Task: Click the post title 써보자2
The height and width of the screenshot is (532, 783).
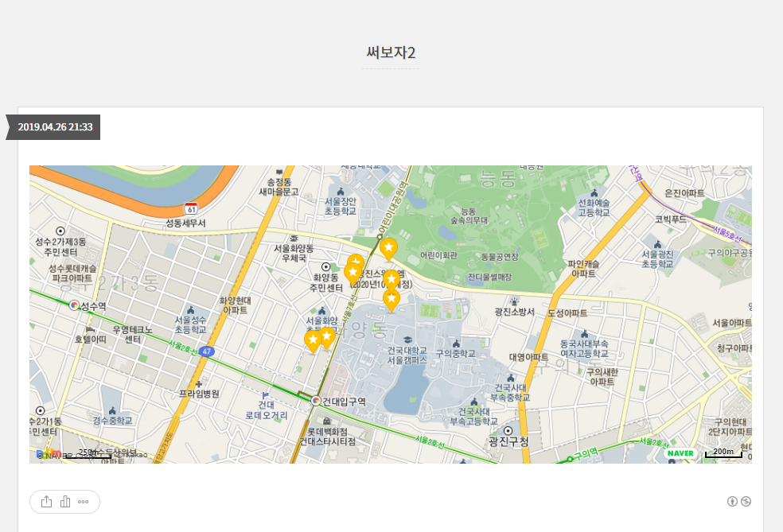Action: click(391, 52)
